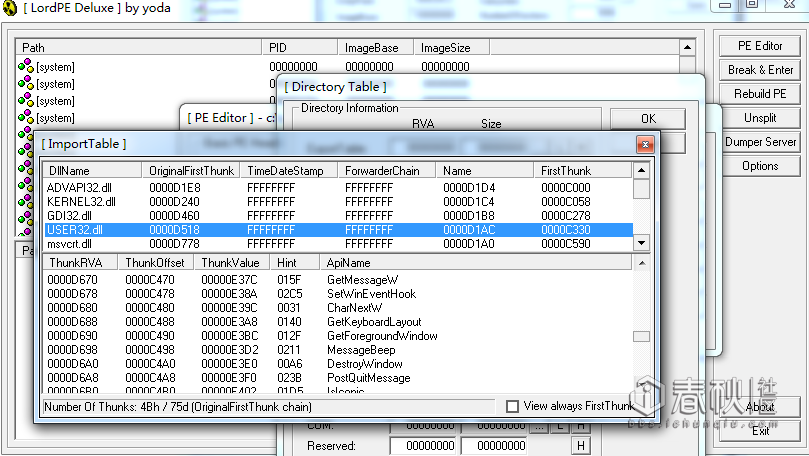This screenshot has width=809, height=456.
Task: Open the Options button
Action: point(759,166)
